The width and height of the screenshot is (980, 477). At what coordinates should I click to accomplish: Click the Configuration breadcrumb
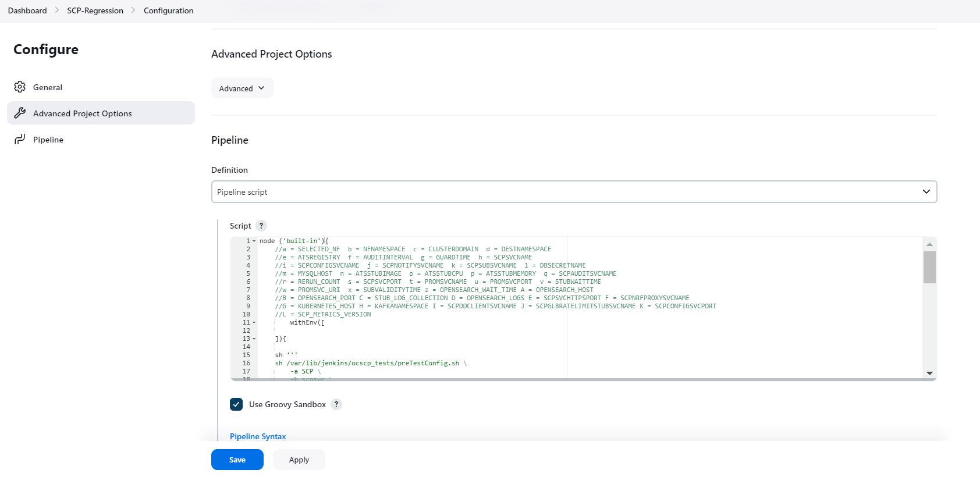click(168, 10)
